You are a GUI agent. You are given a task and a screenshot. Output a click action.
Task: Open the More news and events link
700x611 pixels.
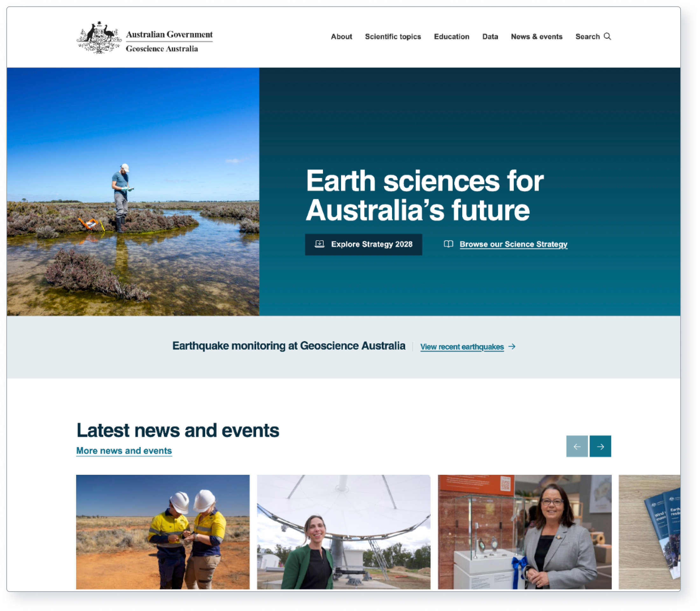(124, 451)
